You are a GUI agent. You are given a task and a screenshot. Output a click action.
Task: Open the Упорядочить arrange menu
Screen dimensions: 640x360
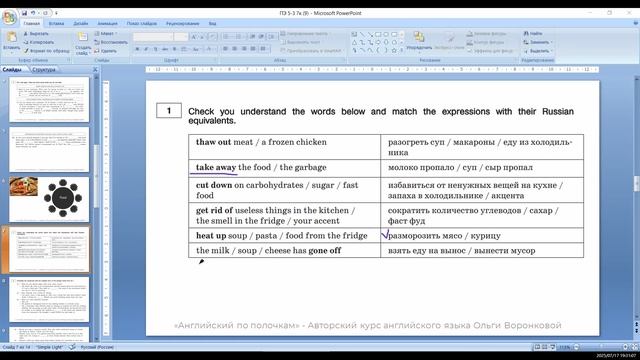[x=419, y=41]
